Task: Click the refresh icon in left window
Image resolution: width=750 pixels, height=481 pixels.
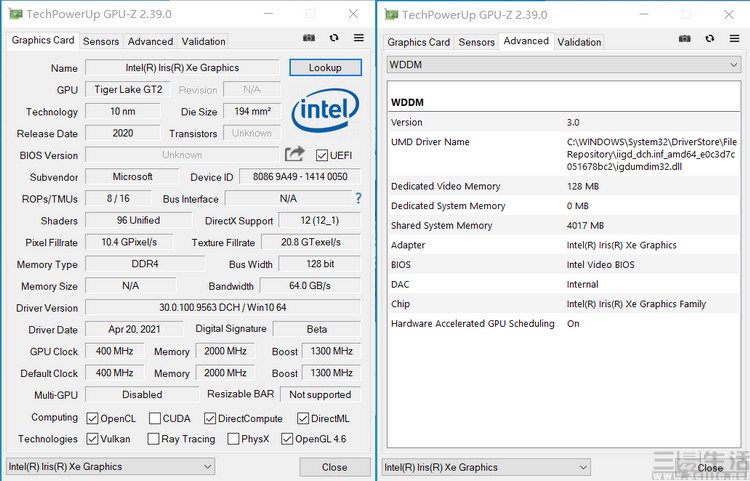Action: (x=334, y=37)
